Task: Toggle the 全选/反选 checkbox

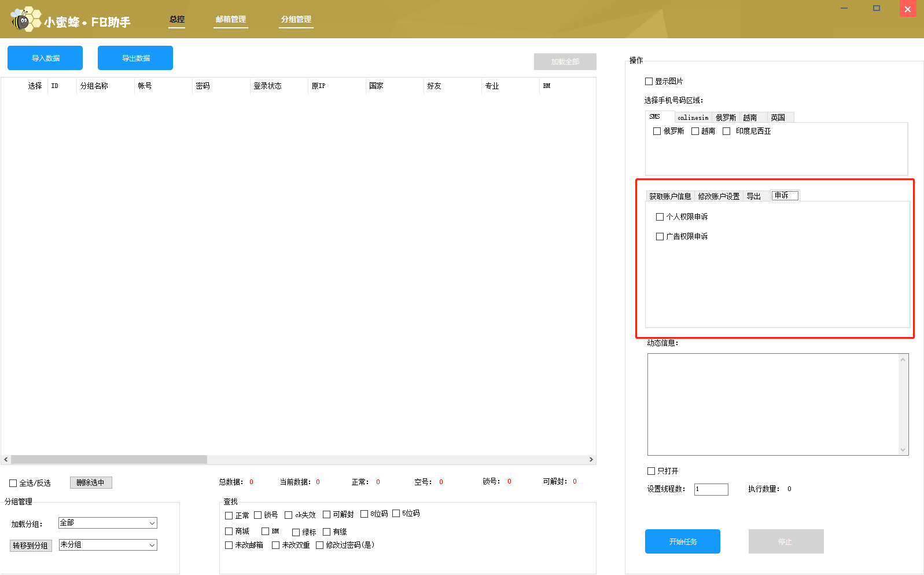Action: 13,484
